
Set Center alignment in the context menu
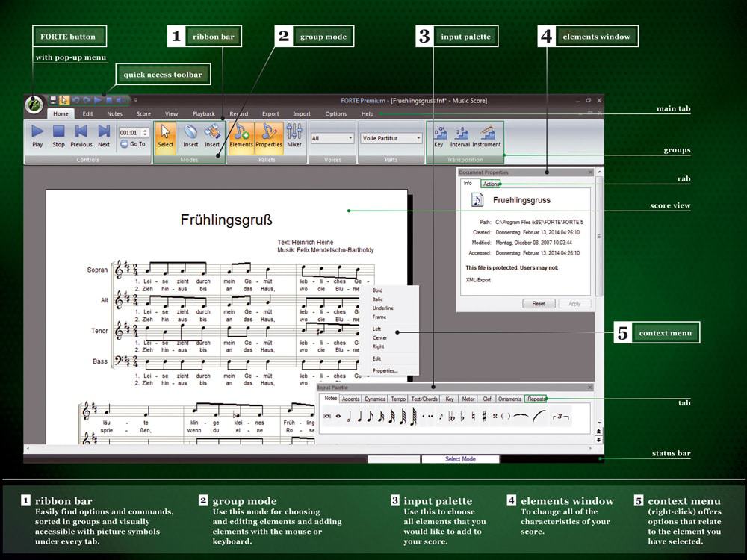[380, 337]
